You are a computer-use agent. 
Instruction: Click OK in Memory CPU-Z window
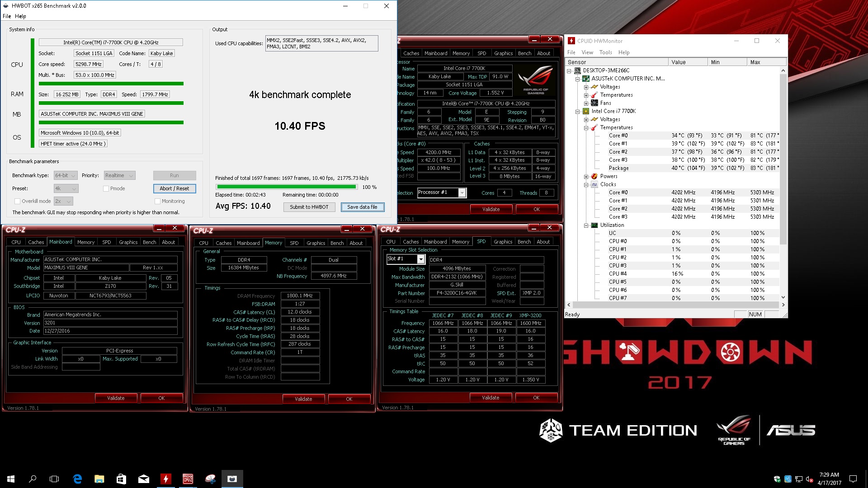[349, 399]
